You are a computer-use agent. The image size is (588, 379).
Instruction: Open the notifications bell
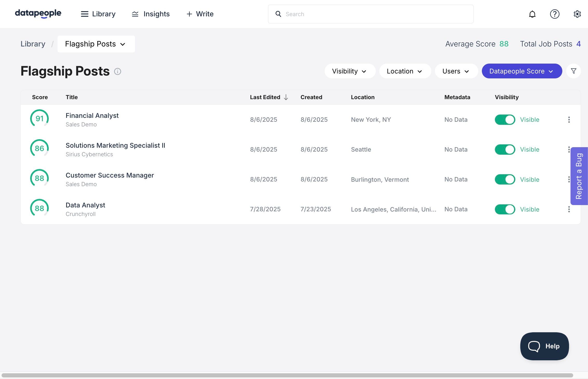(x=532, y=14)
